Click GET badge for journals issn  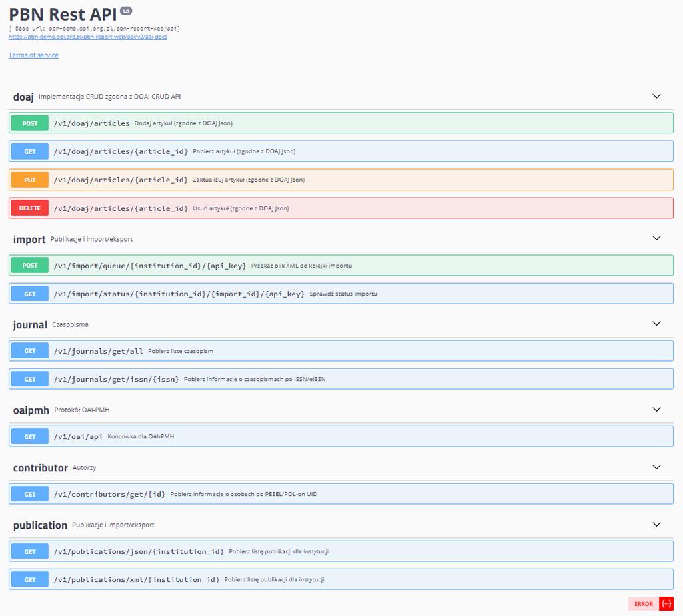coord(29,379)
